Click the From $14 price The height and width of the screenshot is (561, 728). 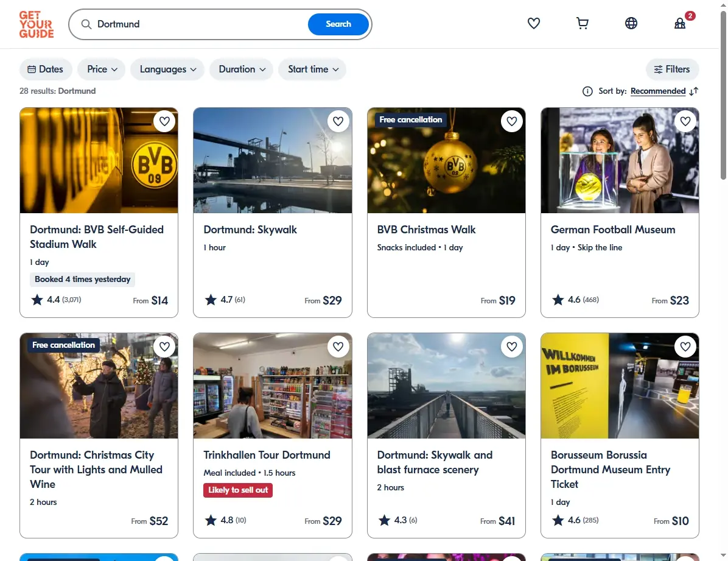pos(150,301)
